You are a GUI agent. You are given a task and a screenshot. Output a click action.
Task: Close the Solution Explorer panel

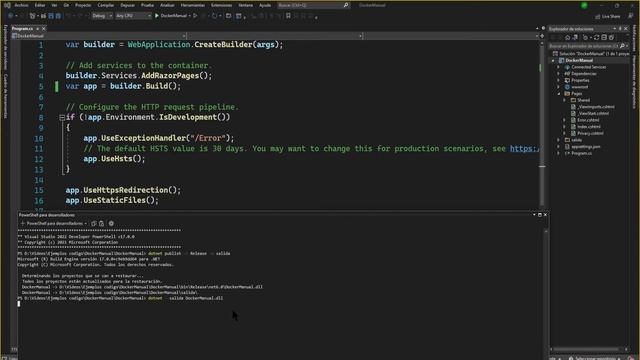(x=626, y=29)
